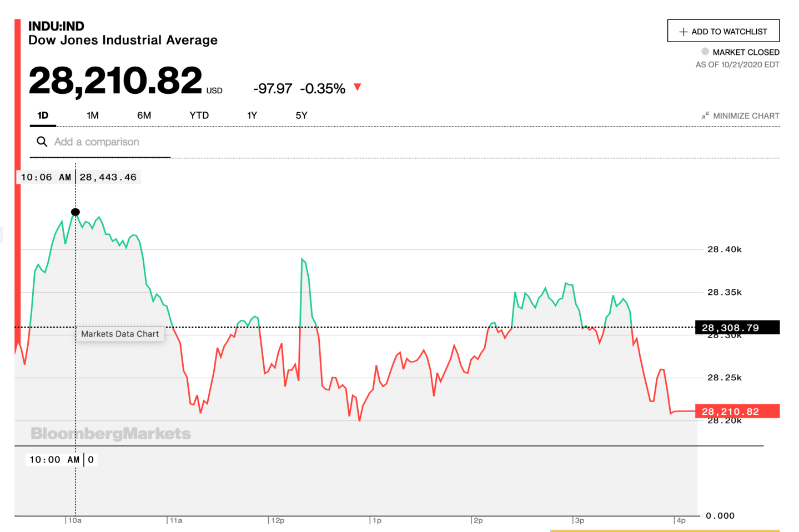The image size is (799, 532).
Task: Click the black data point marker on chart
Action: click(76, 212)
